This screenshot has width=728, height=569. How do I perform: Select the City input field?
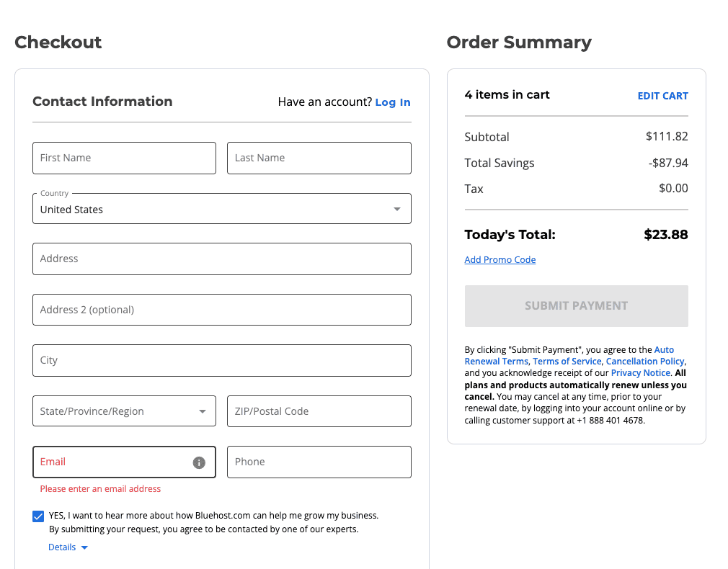221,360
